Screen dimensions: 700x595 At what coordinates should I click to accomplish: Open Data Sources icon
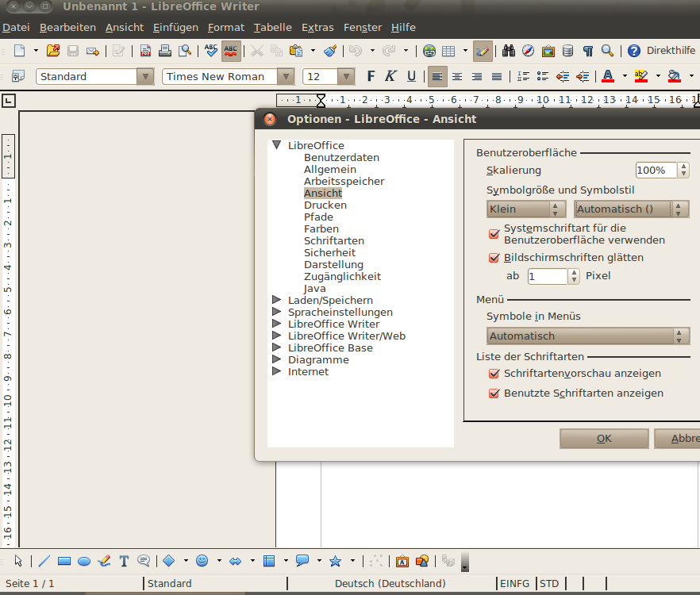[568, 51]
